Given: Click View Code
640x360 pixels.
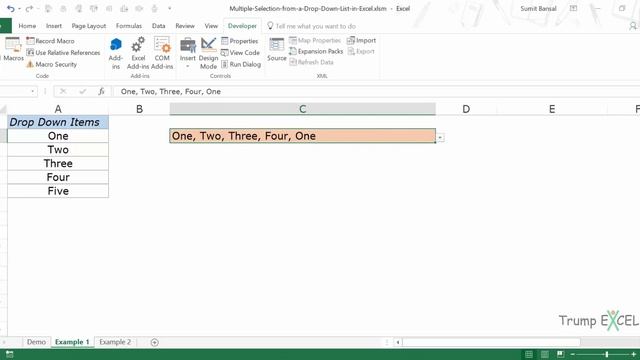Looking at the screenshot, I should tap(240, 53).
